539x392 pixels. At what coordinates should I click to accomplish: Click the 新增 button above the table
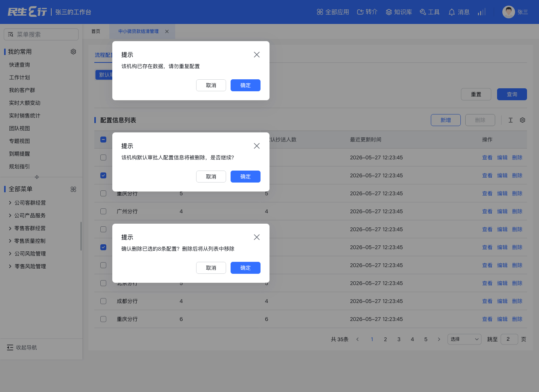tap(446, 120)
